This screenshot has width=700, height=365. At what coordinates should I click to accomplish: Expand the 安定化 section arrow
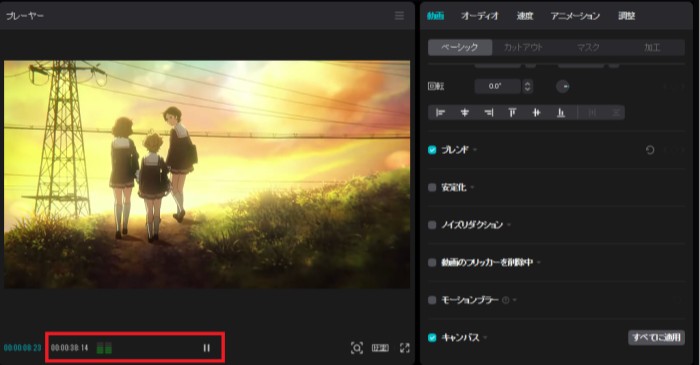click(x=472, y=187)
